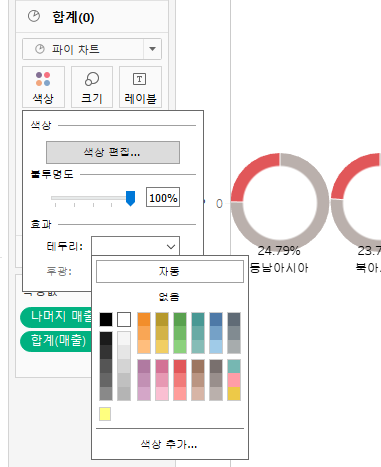Select the lightest green swatch

click(x=180, y=347)
